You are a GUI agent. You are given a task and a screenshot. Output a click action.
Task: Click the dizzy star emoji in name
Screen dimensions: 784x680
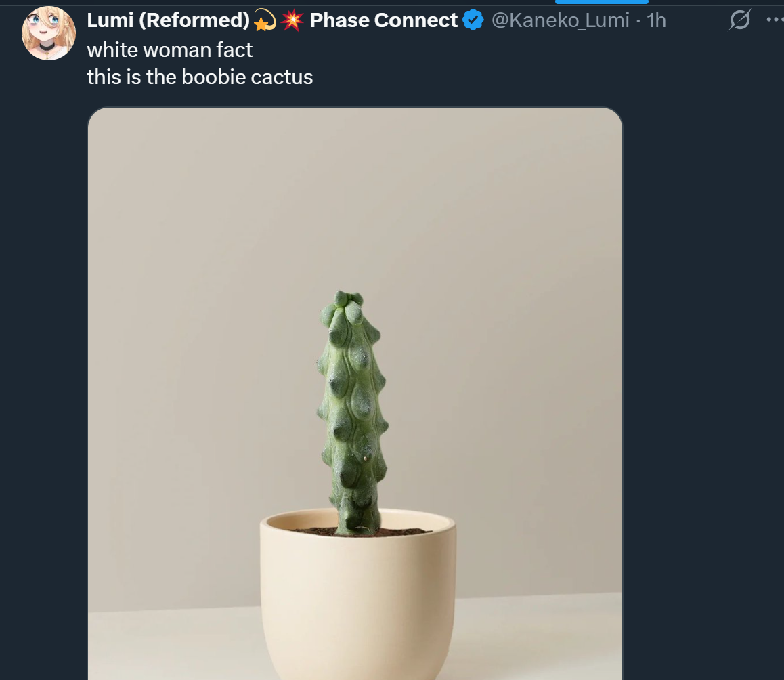(x=264, y=22)
